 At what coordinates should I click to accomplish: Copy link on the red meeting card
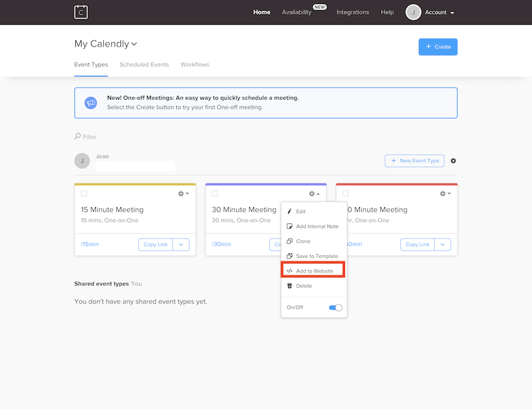[x=418, y=244]
